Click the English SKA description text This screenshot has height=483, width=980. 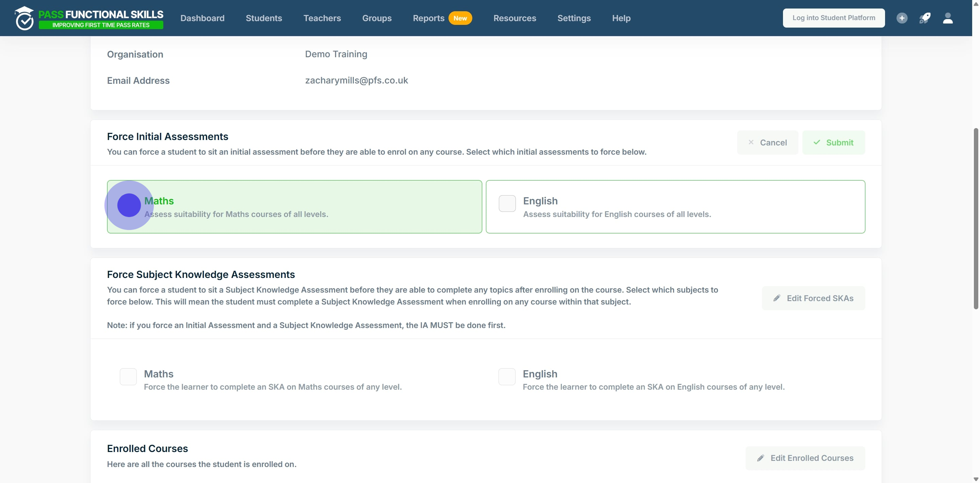pyautogui.click(x=654, y=387)
